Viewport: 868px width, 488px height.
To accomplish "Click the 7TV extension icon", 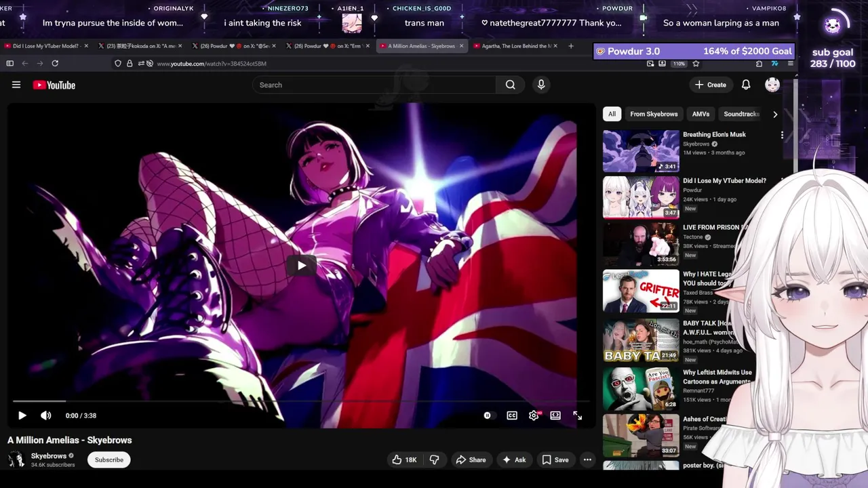I will point(775,63).
